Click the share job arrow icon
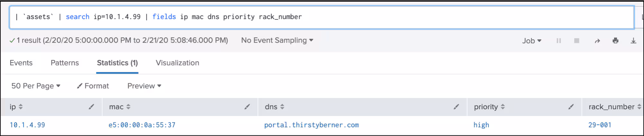Image resolution: width=644 pixels, height=136 pixels. pyautogui.click(x=597, y=41)
